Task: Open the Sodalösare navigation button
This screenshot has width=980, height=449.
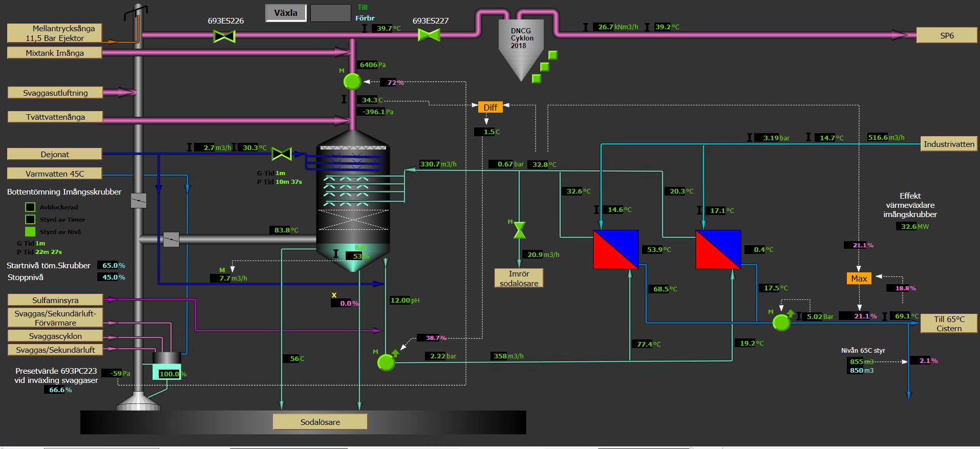Action: point(320,422)
